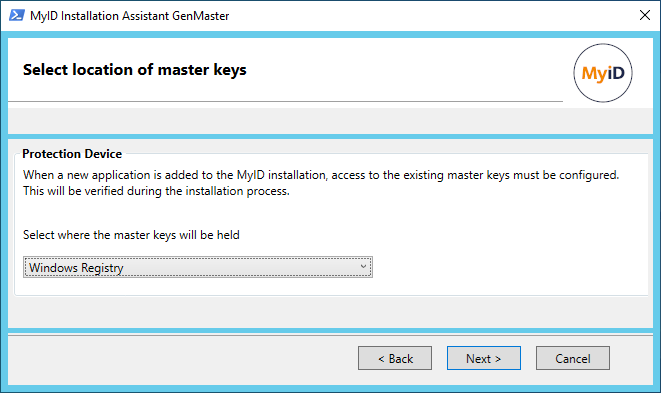Expand the master keys dropdown chevron
Screen dimensions: 661x393
363,266
